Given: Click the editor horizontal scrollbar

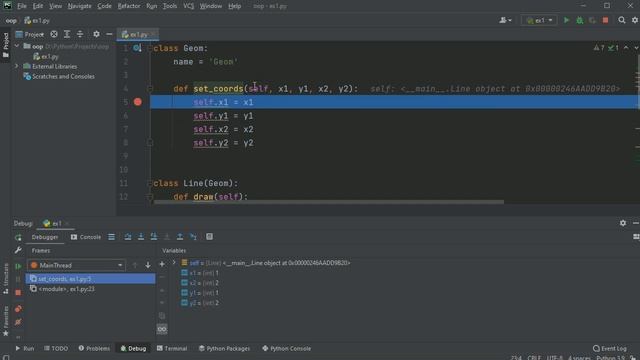Looking at the screenshot, I should pos(328,202).
